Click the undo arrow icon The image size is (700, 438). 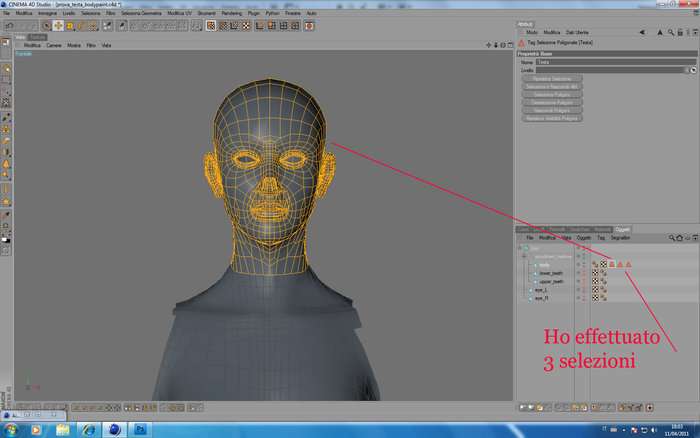pos(9,26)
